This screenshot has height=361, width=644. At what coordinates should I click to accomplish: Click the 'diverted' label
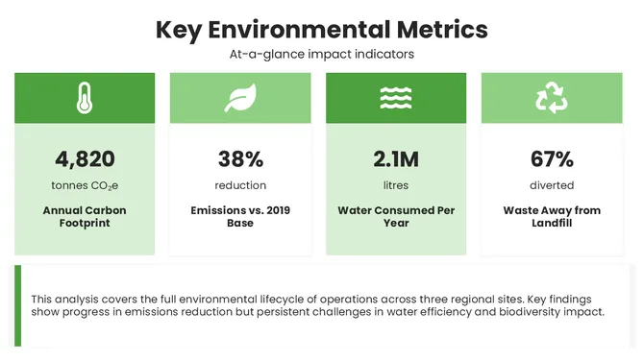point(552,185)
